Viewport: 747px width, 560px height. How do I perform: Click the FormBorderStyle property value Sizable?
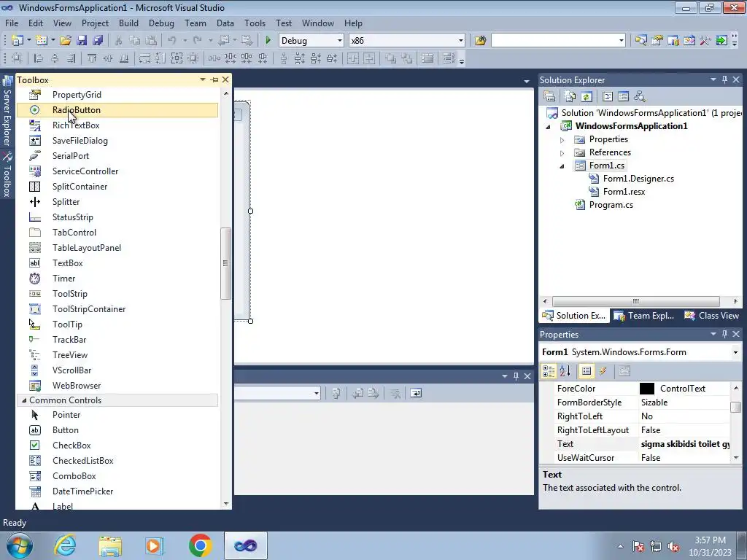click(x=684, y=402)
